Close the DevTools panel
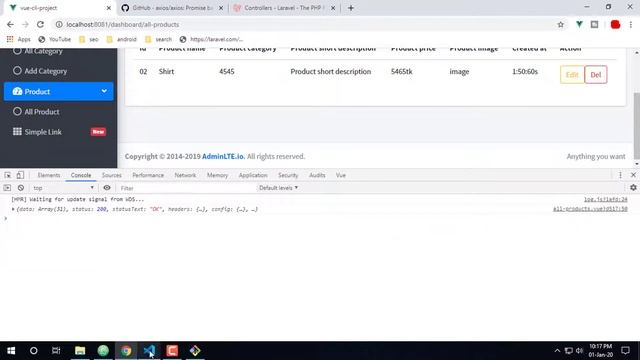 point(633,175)
